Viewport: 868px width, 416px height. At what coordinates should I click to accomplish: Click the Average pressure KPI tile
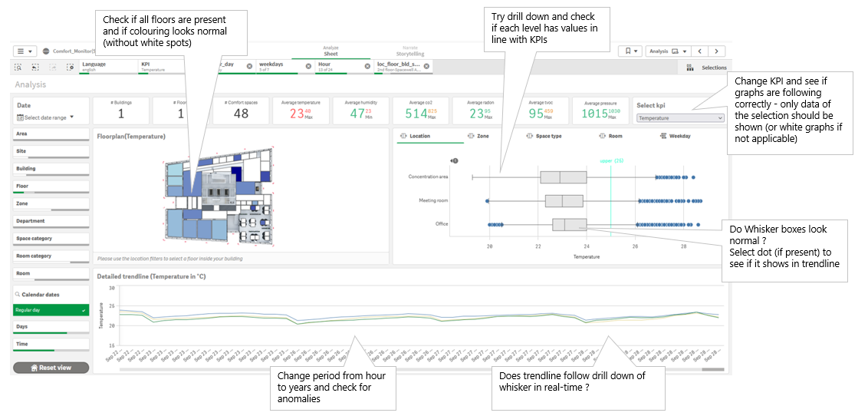[600, 111]
